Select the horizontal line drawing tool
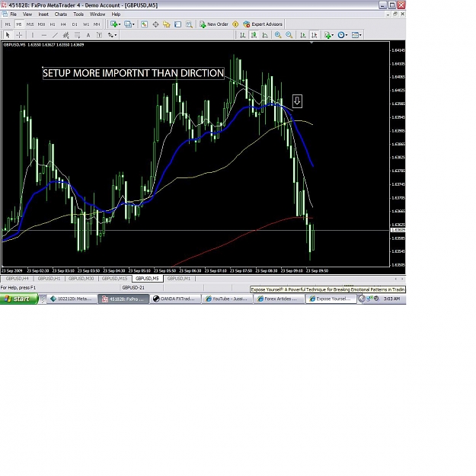This screenshot has width=476, height=476. click(44, 35)
